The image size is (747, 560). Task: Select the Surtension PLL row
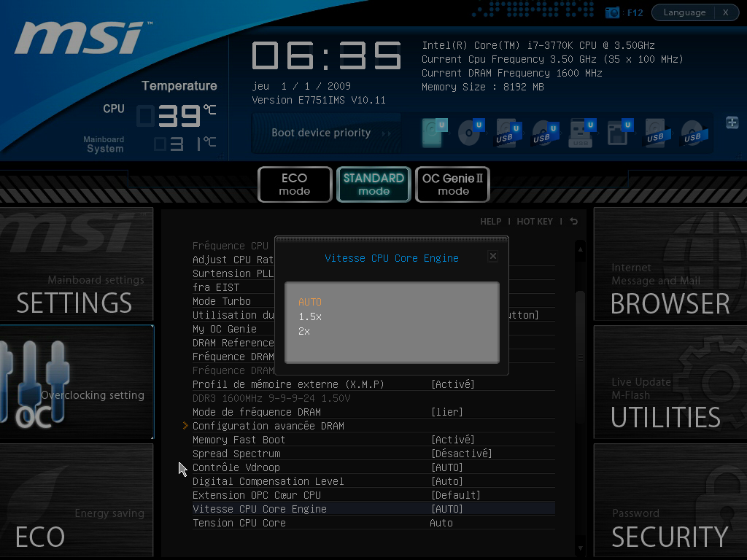coord(233,273)
